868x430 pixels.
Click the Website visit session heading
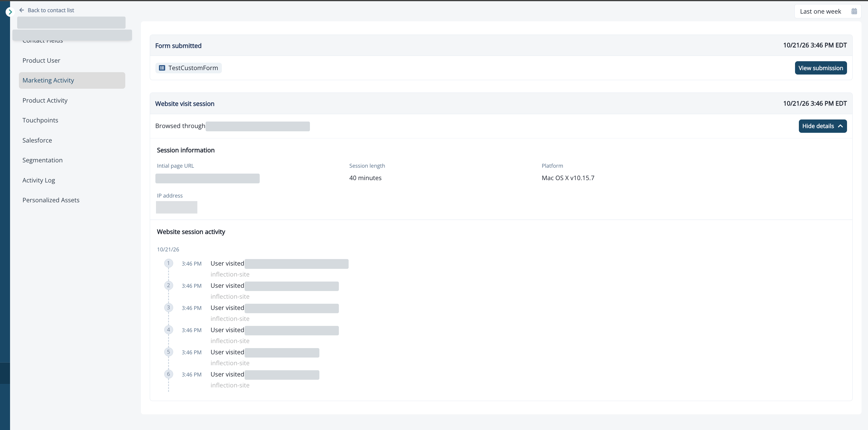(x=185, y=104)
